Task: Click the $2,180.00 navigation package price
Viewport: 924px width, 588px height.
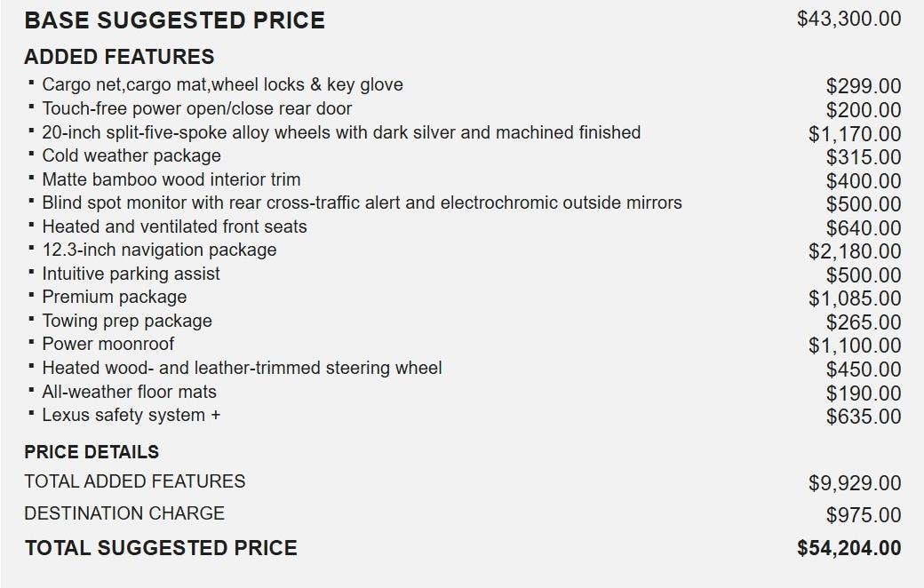Action: click(x=855, y=252)
